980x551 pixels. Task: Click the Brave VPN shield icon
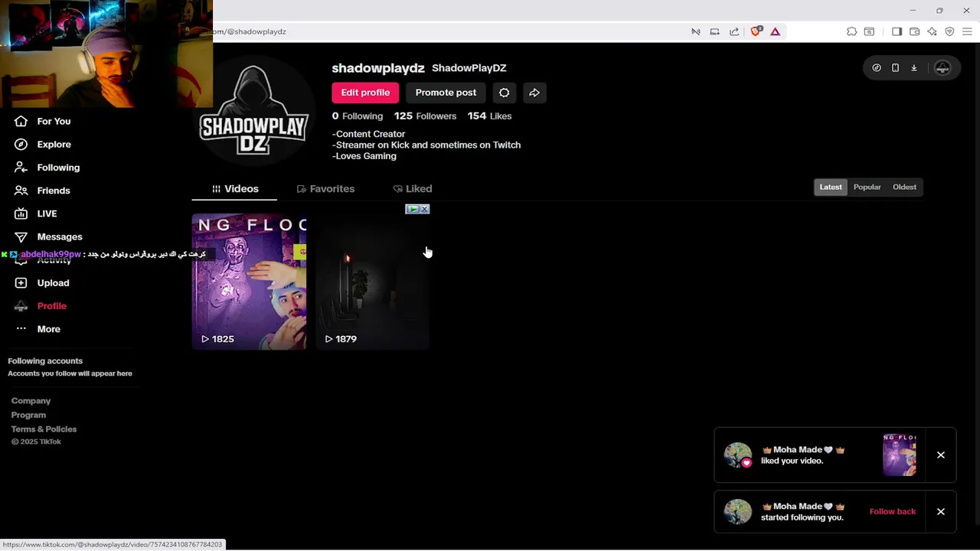pos(949,31)
